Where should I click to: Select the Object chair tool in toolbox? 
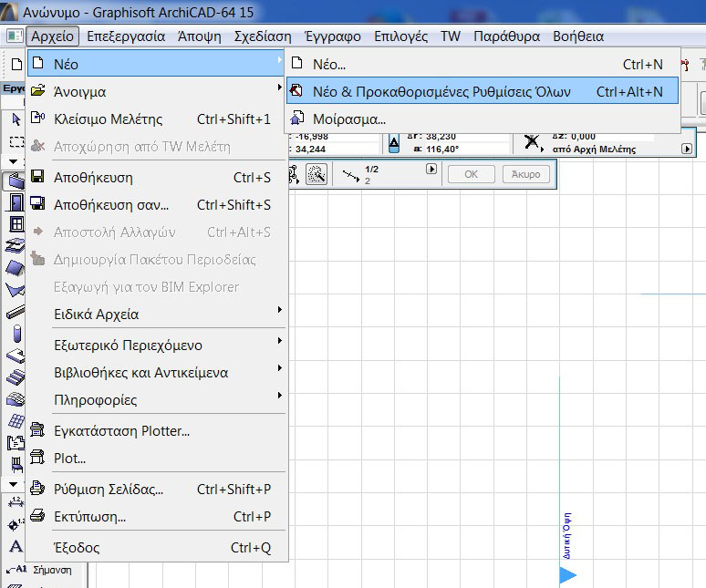point(16,465)
